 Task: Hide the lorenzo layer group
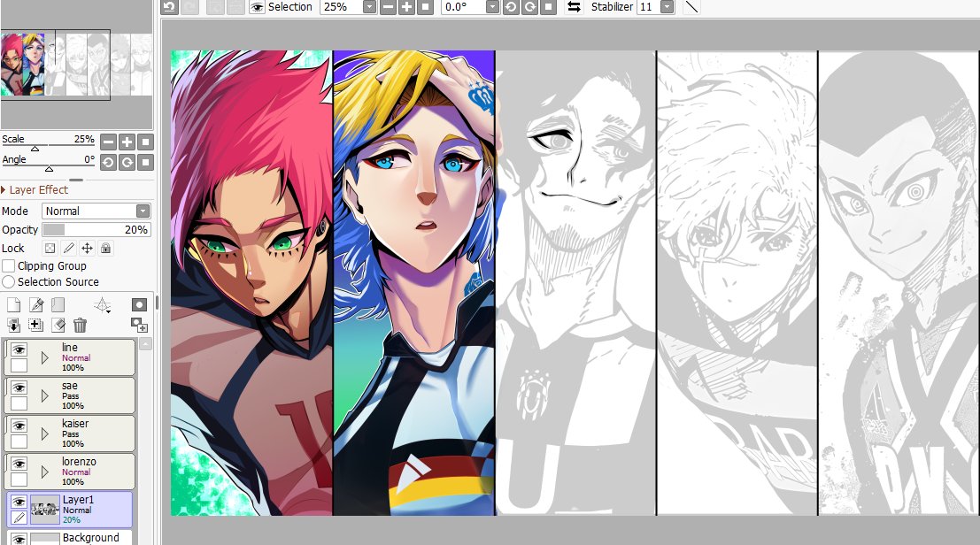pyautogui.click(x=19, y=464)
